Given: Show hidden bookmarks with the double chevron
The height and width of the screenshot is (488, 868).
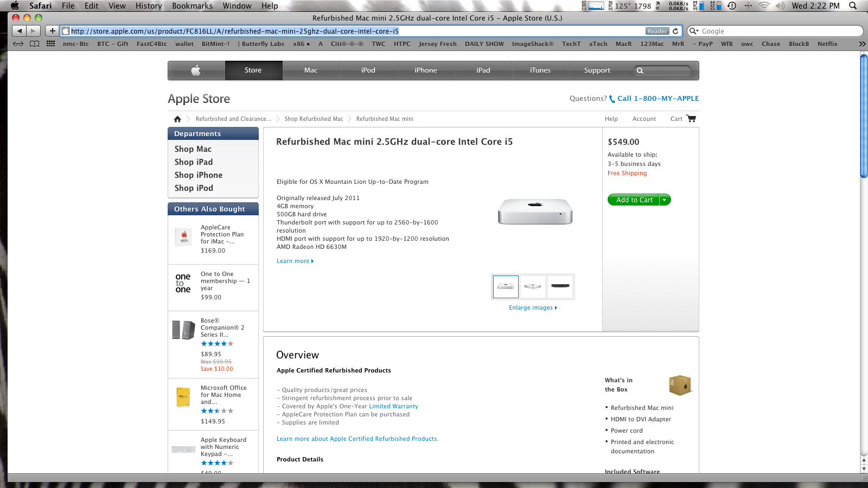Looking at the screenshot, I should tap(862, 44).
